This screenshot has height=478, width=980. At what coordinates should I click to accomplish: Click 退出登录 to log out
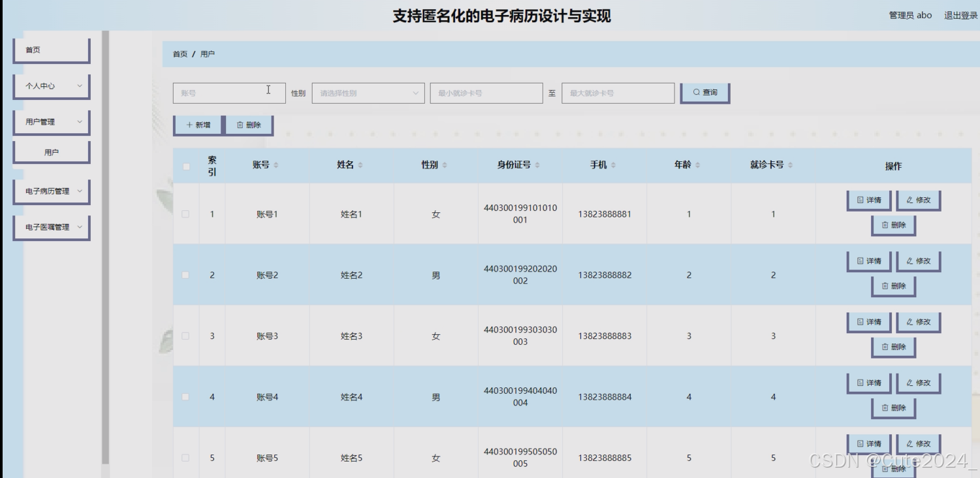pos(960,16)
